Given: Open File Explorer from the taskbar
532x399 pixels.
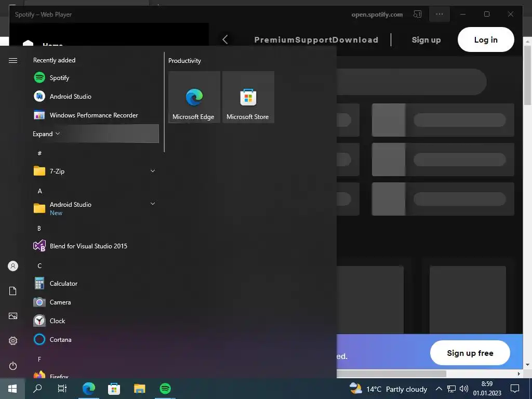Looking at the screenshot, I should [139, 389].
